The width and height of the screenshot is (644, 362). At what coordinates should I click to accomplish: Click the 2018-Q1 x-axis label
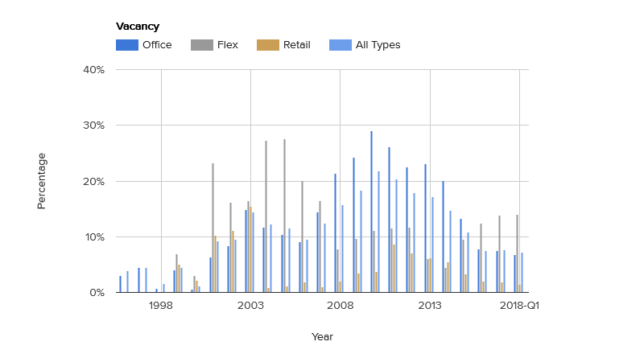(519, 306)
